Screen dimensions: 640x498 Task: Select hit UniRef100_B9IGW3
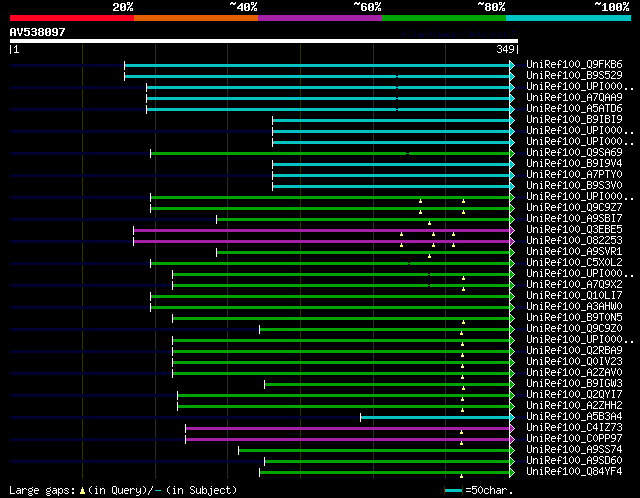tap(574, 384)
